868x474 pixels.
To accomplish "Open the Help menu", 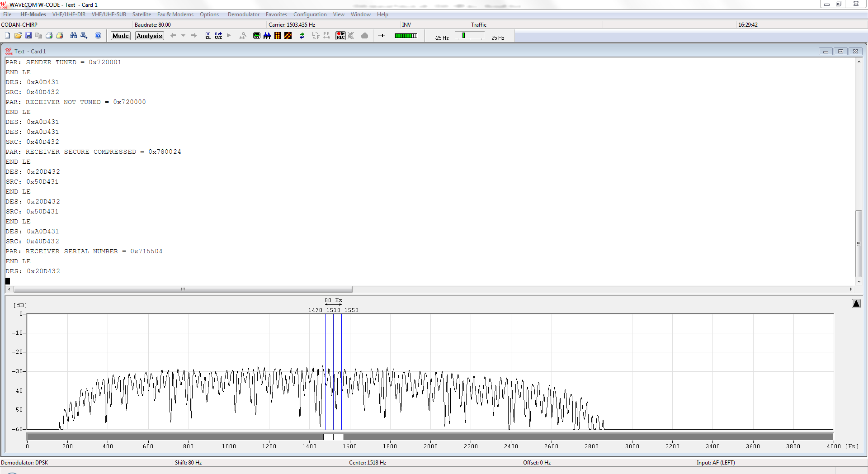I will [x=382, y=14].
